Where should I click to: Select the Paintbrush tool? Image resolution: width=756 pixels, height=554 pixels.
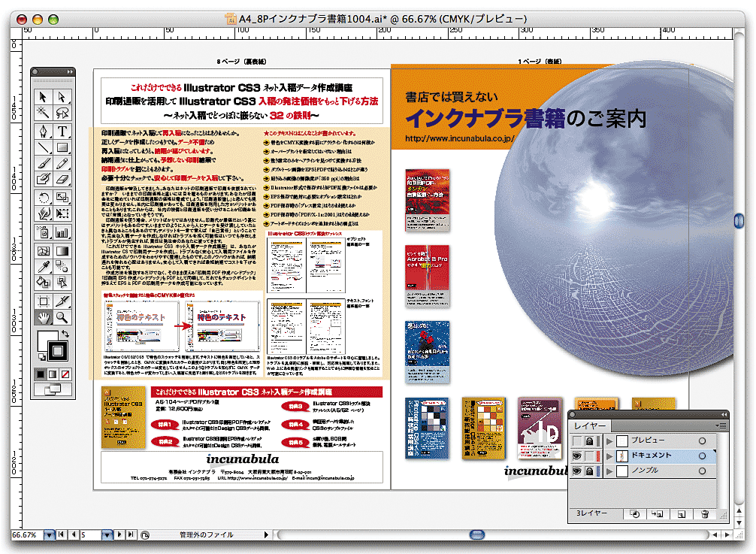44,163
